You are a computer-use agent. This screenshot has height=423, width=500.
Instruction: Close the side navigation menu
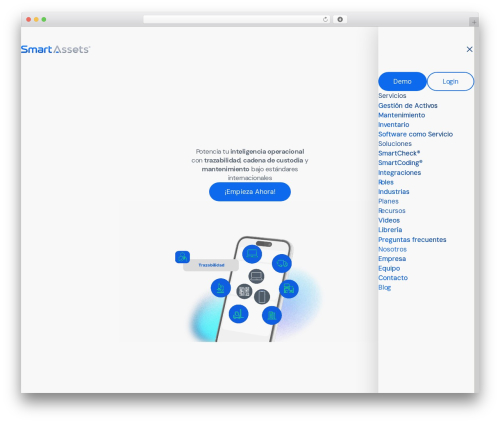pyautogui.click(x=469, y=49)
